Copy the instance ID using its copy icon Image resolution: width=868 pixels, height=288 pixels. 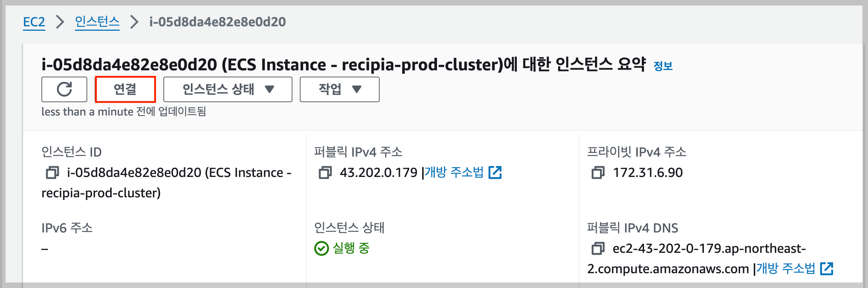pyautogui.click(x=52, y=173)
